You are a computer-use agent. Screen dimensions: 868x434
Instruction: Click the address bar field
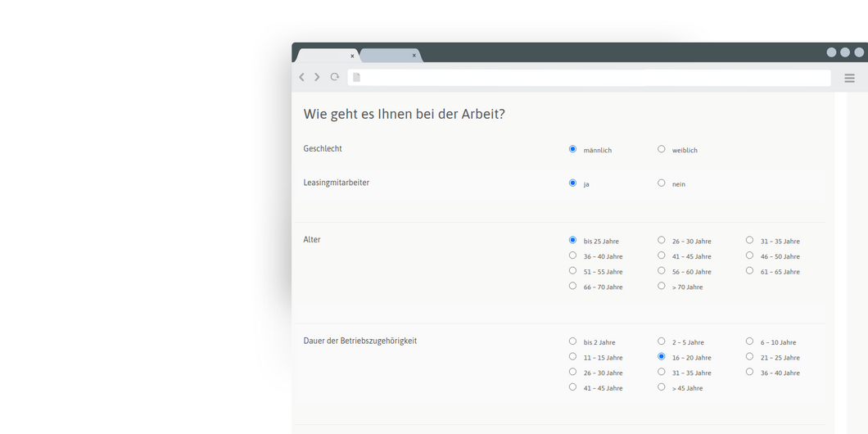[x=589, y=78]
